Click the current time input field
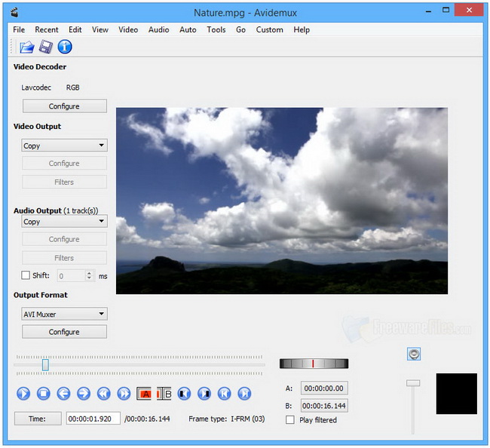 (x=93, y=419)
